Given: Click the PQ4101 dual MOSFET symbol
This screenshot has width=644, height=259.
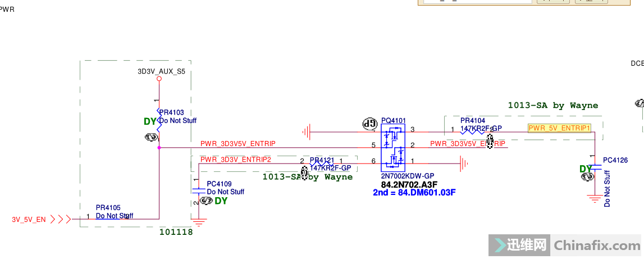Looking at the screenshot, I should tap(394, 148).
